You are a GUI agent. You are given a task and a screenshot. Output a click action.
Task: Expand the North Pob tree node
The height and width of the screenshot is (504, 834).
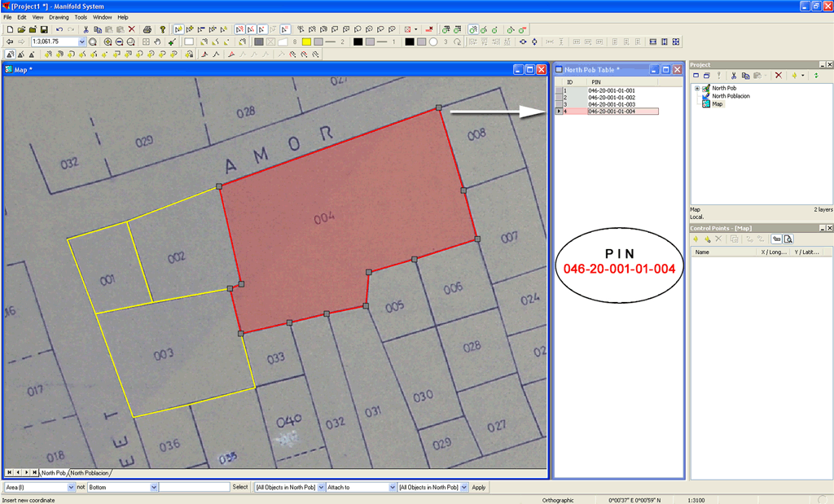point(697,88)
